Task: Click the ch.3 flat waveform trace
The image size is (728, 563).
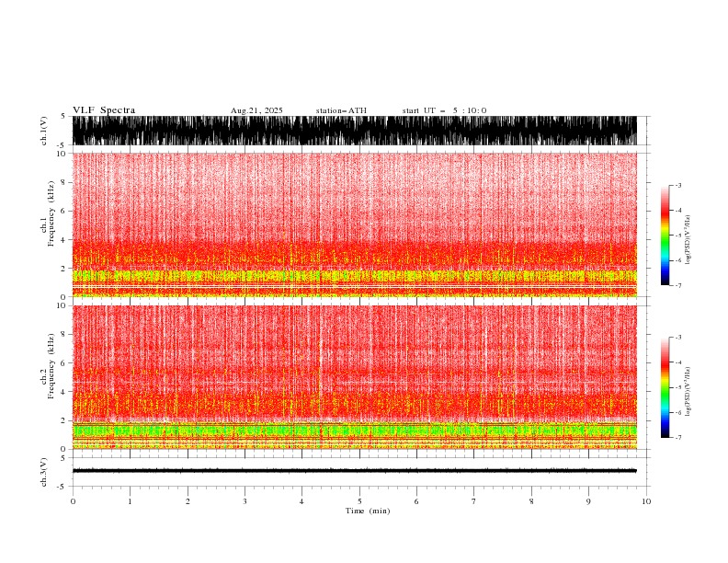Action: tap(355, 471)
